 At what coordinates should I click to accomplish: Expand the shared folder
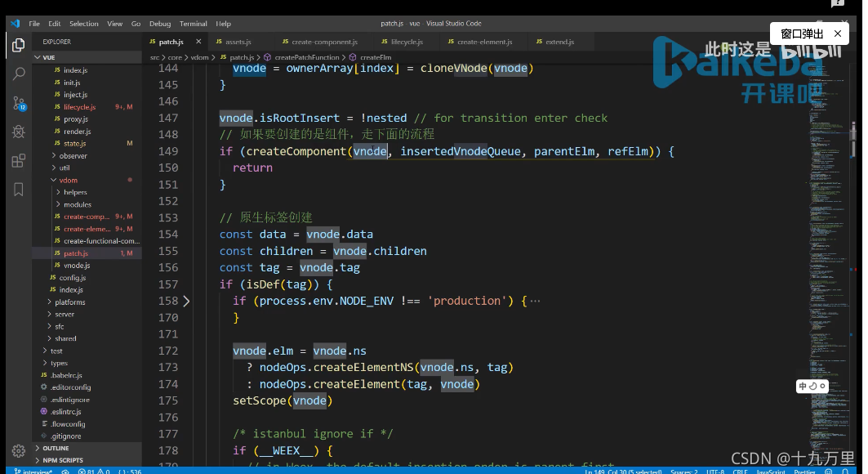[x=49, y=338]
